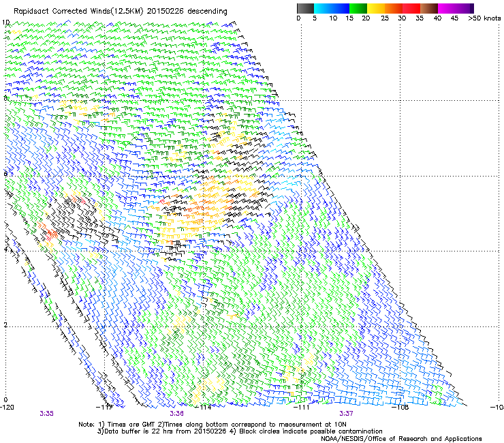Click the '25' label under the color scale

[x=385, y=18]
